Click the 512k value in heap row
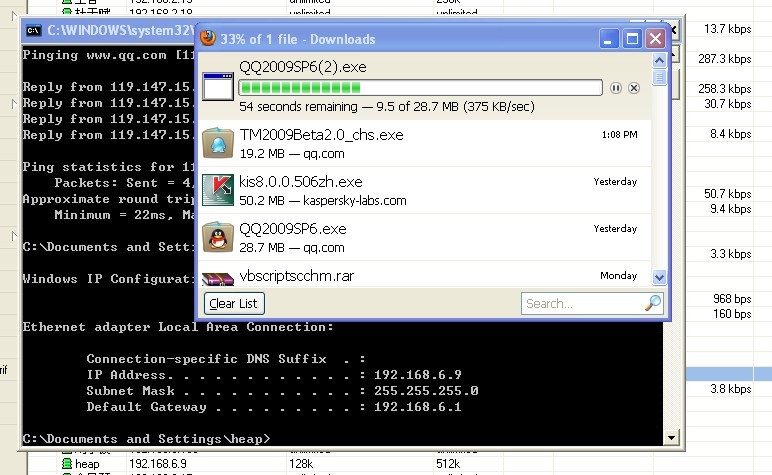The image size is (772, 475). [x=448, y=464]
